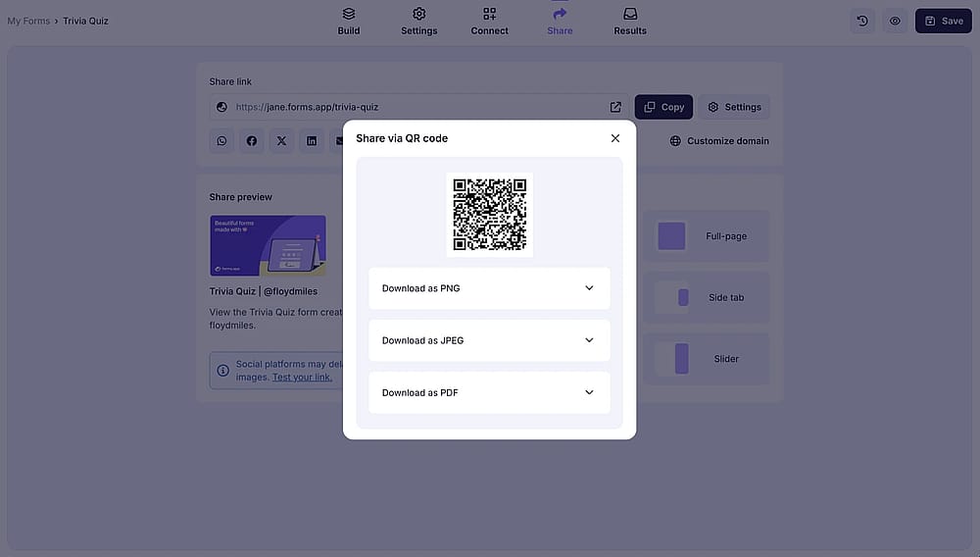Open the Settings tab in top navigation
Screen dimensions: 980x557
click(418, 21)
